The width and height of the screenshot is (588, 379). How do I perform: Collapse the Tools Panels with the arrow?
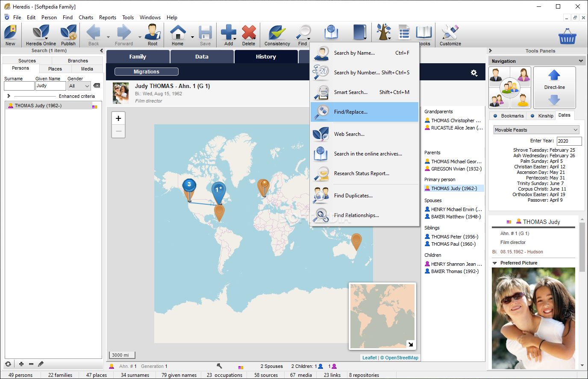tap(491, 51)
